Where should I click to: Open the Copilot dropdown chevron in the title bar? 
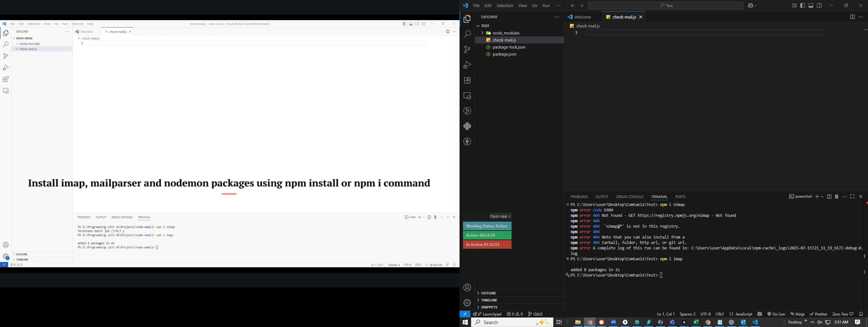coord(756,6)
